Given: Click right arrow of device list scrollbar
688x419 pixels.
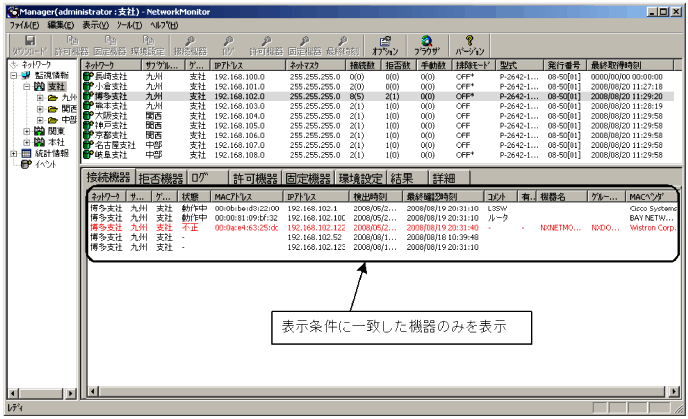Looking at the screenshot, I should pyautogui.click(x=674, y=391).
